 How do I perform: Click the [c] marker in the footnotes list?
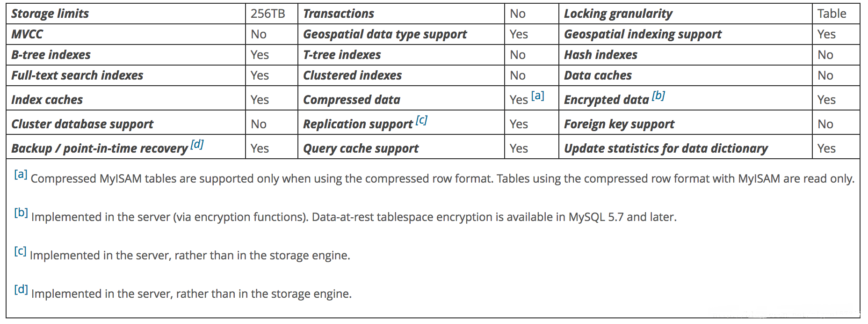[x=20, y=251]
